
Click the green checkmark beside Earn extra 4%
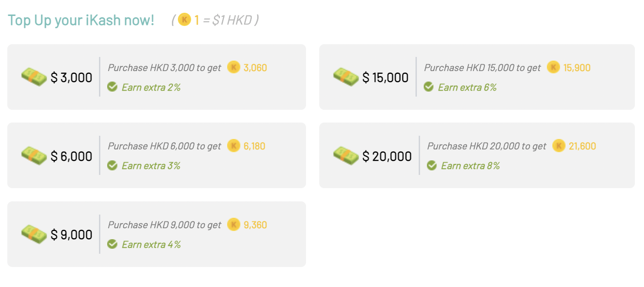(x=112, y=244)
